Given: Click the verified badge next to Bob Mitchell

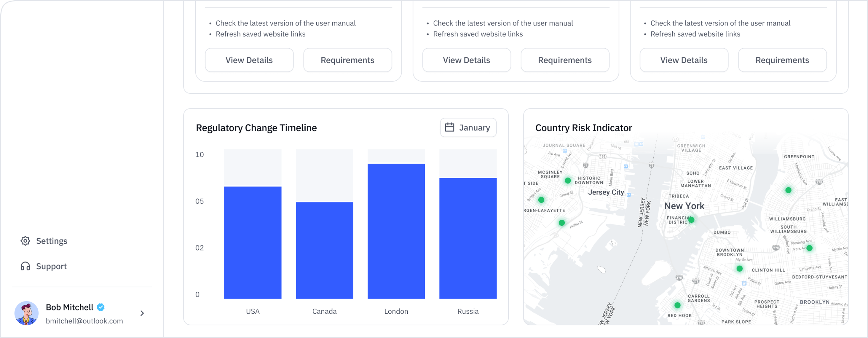Looking at the screenshot, I should pyautogui.click(x=101, y=307).
